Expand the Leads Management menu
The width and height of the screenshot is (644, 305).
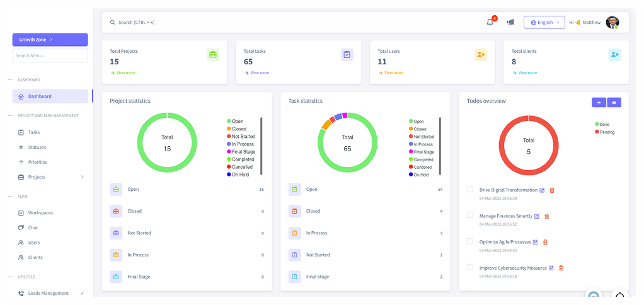click(x=82, y=293)
